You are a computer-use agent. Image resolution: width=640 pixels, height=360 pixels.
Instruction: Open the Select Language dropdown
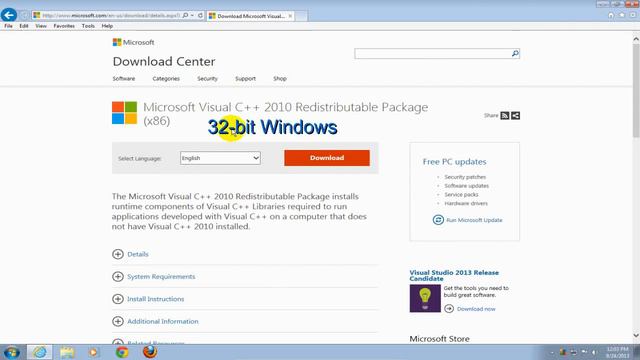(220, 158)
